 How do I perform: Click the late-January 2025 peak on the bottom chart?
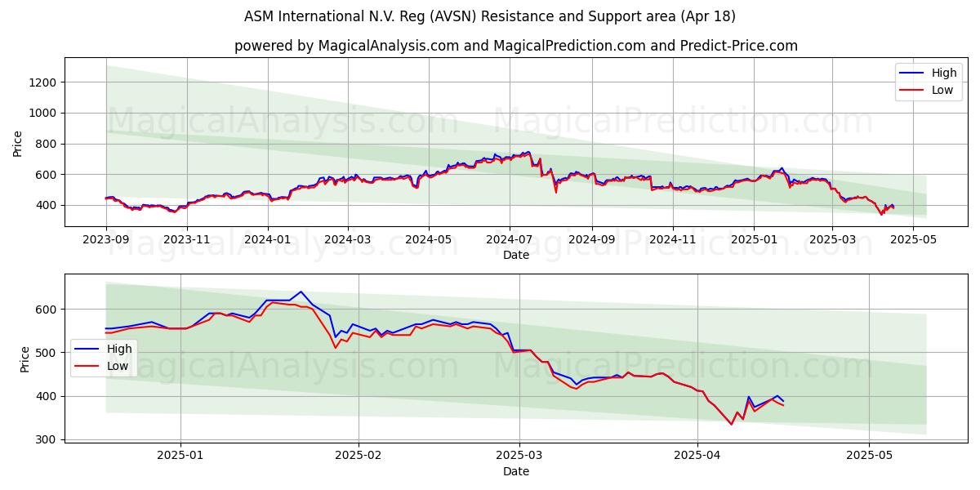(301, 292)
